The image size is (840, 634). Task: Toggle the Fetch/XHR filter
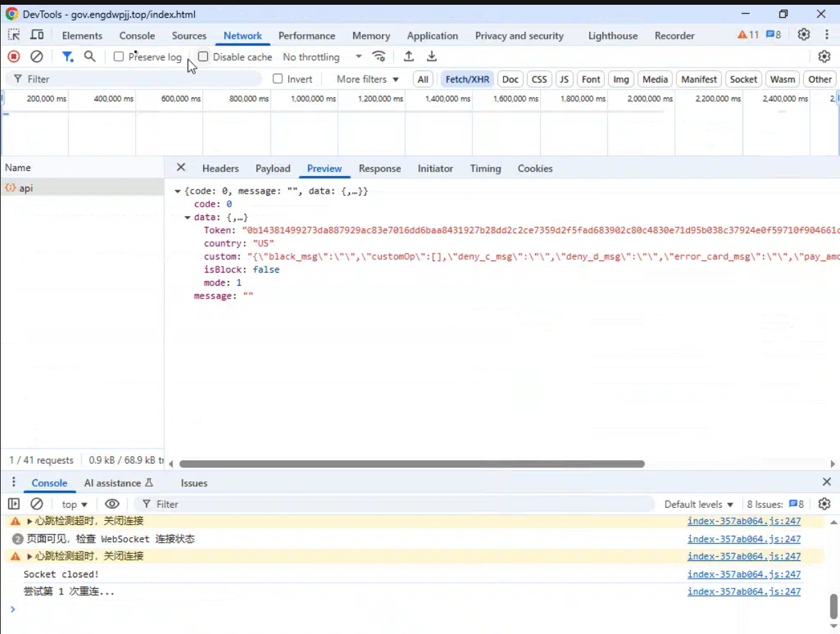[x=467, y=79]
